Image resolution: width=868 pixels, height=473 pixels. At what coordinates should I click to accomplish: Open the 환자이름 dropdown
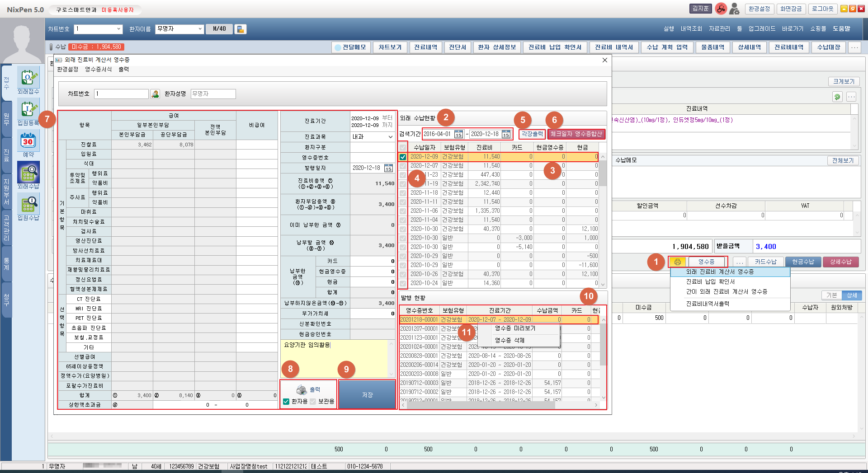(200, 29)
